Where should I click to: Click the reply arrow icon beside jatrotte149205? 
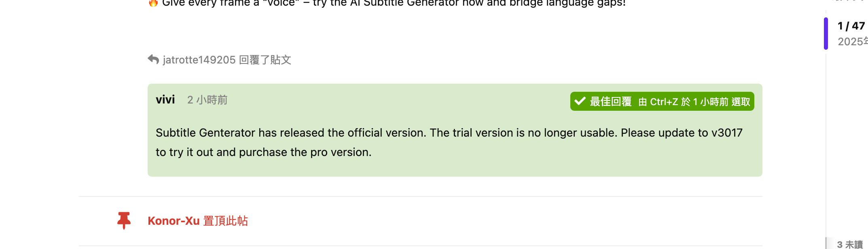tap(153, 59)
